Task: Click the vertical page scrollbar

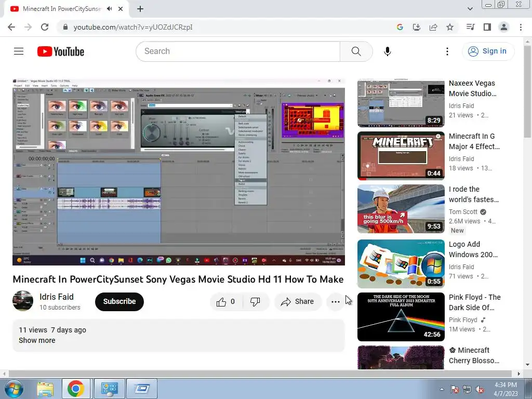Action: [x=527, y=91]
